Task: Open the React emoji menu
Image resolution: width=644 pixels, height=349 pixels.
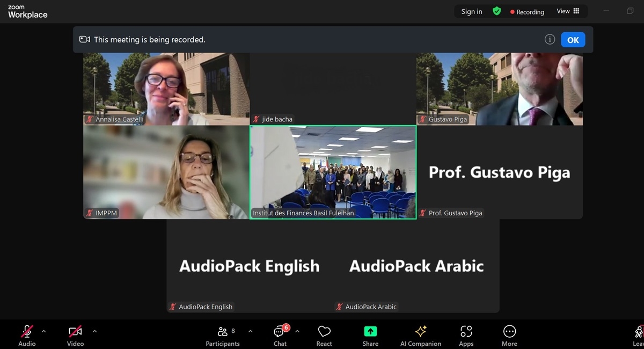Action: click(324, 335)
